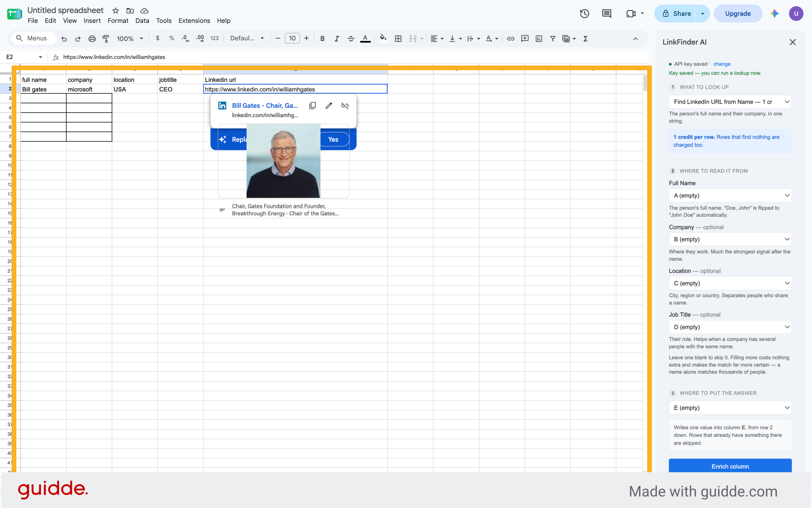This screenshot has height=508, width=812.
Task: Open the functions sigma menu
Action: 586,39
